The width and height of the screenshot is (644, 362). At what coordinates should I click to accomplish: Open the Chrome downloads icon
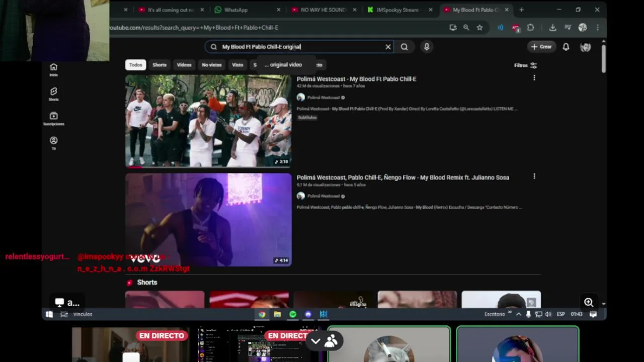click(x=552, y=28)
